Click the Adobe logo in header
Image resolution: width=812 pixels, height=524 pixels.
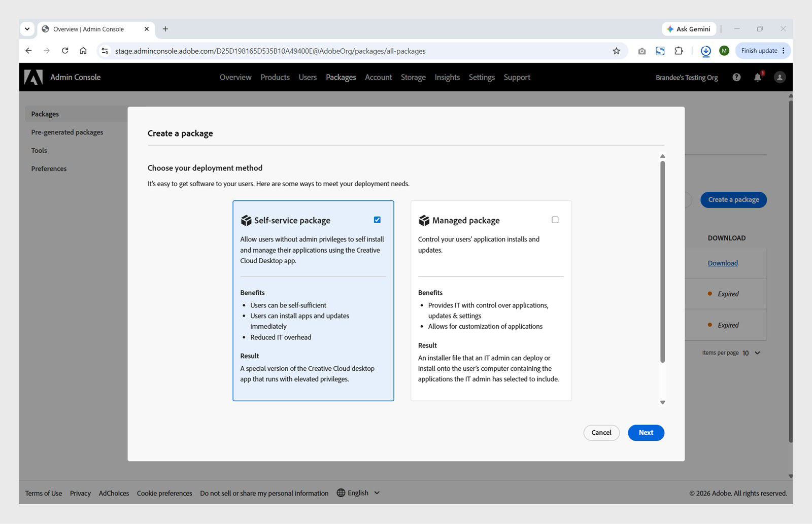[33, 77]
